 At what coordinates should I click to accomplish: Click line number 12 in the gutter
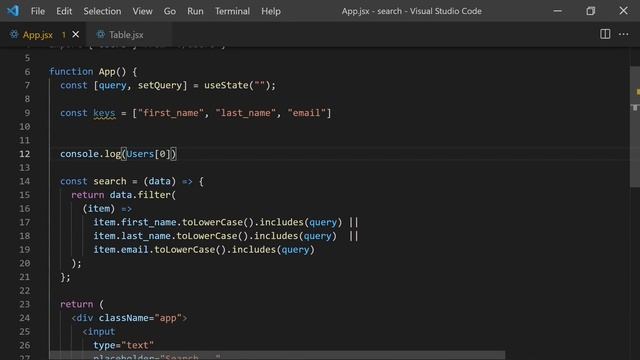point(24,154)
